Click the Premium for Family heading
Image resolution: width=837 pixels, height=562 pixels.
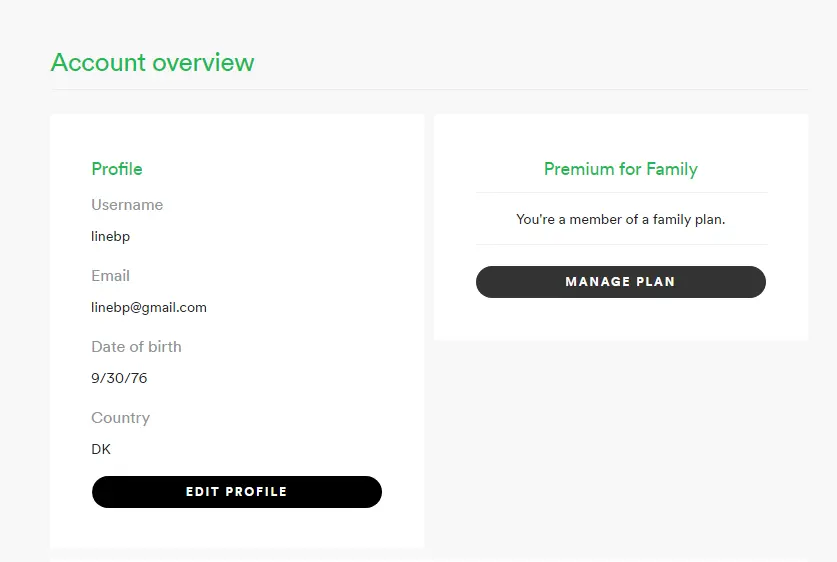(621, 169)
